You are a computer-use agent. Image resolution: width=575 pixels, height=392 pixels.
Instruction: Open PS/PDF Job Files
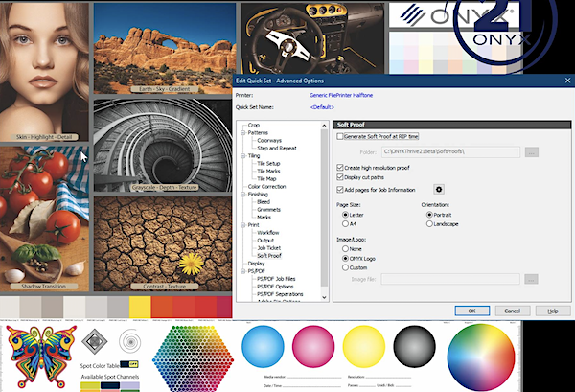click(x=276, y=279)
